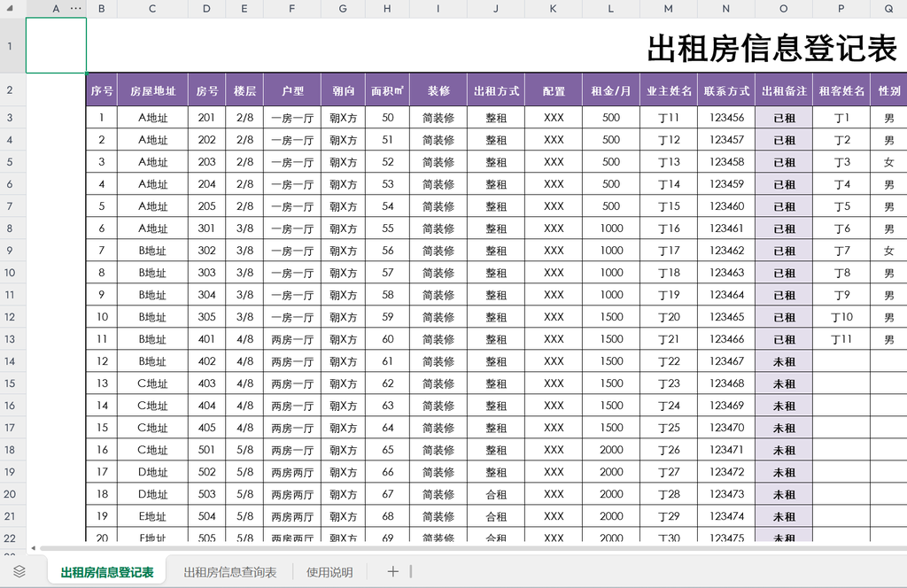Click the horizontal scrollbar left arrow
The height and width of the screenshot is (588, 907).
pyautogui.click(x=33, y=548)
